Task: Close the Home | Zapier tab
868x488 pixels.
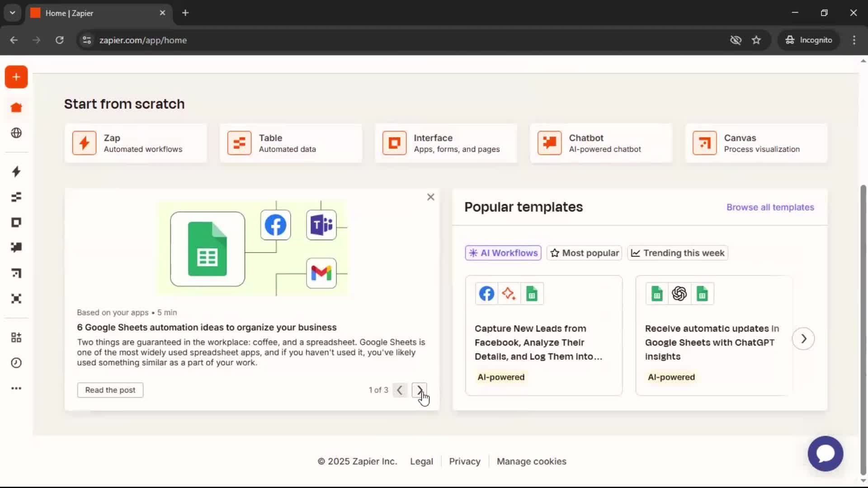Action: 162,13
